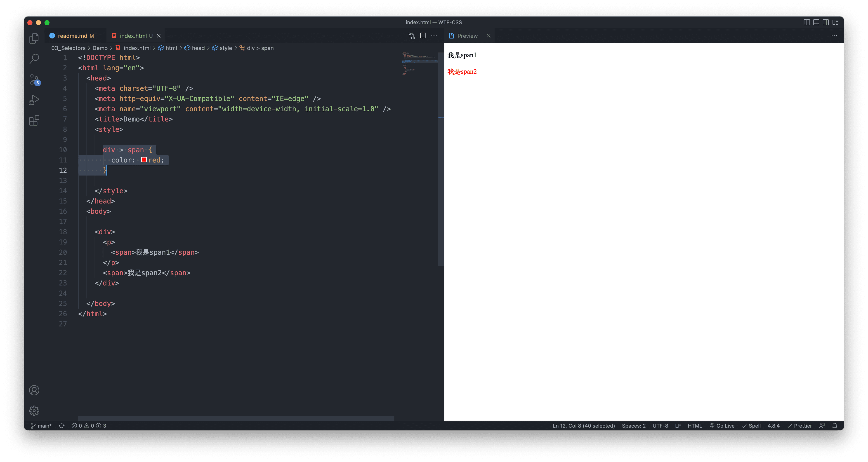Viewport: 868px width, 462px height.
Task: Open the HTML language mode selector
Action: tap(694, 426)
